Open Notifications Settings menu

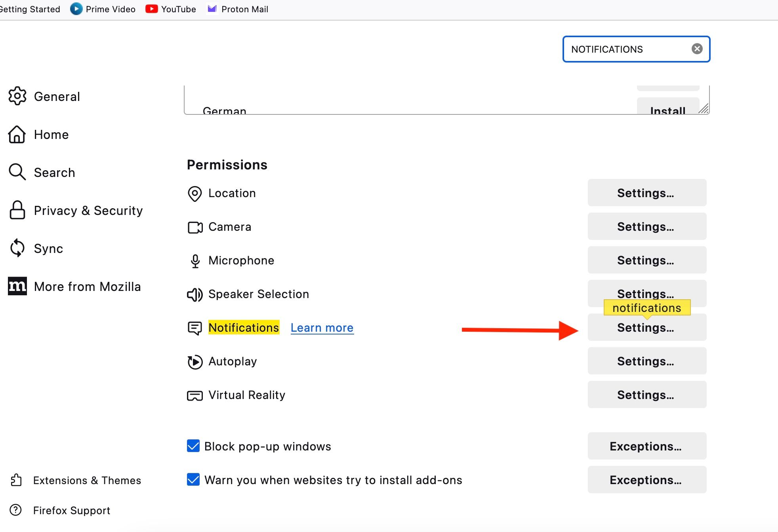click(646, 328)
